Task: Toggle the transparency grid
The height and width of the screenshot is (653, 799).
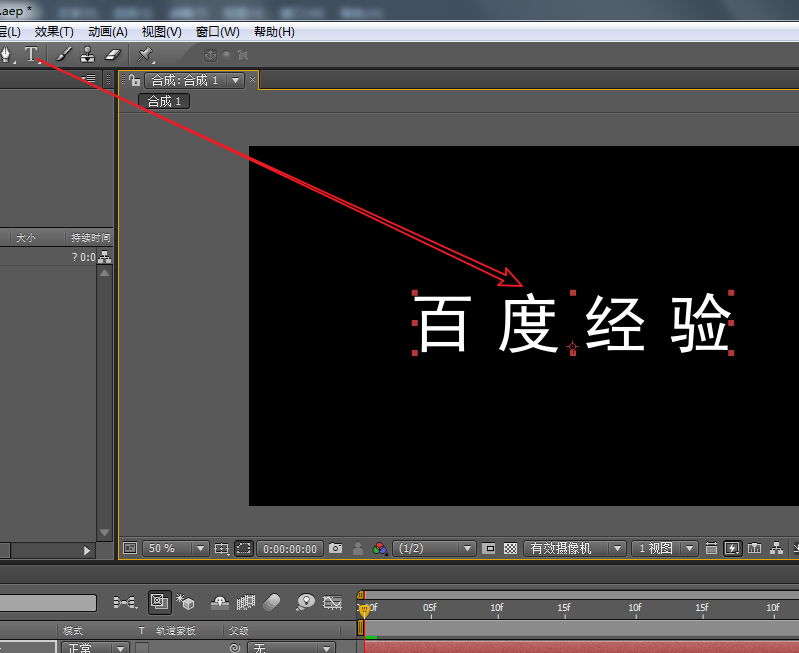Action: pos(511,548)
